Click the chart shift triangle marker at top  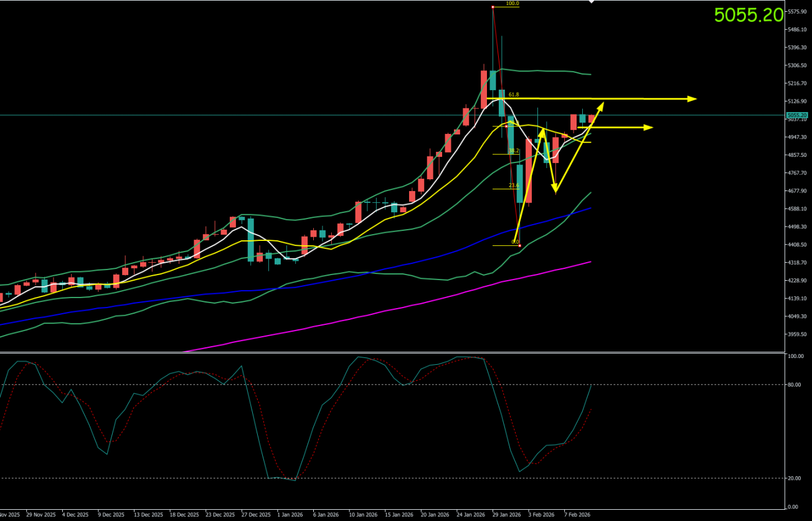coord(591,2)
